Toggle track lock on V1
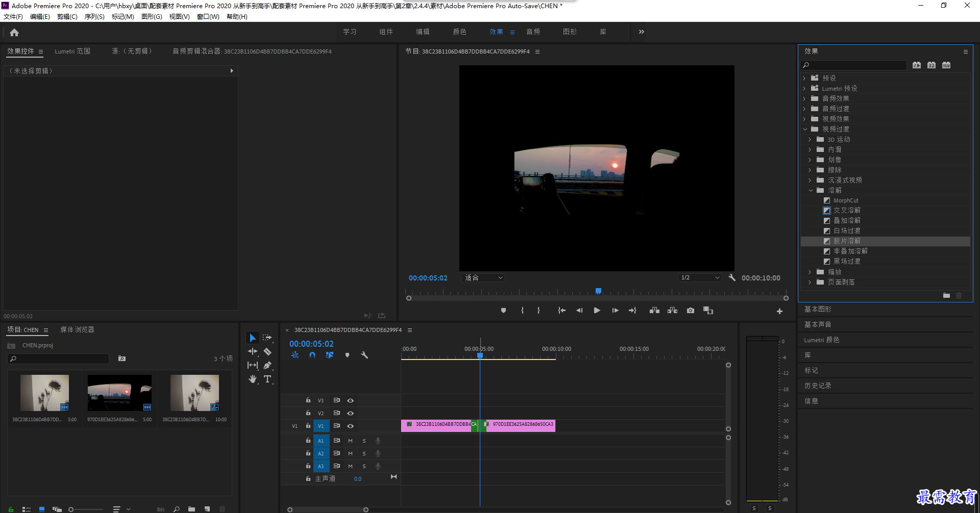 [308, 426]
